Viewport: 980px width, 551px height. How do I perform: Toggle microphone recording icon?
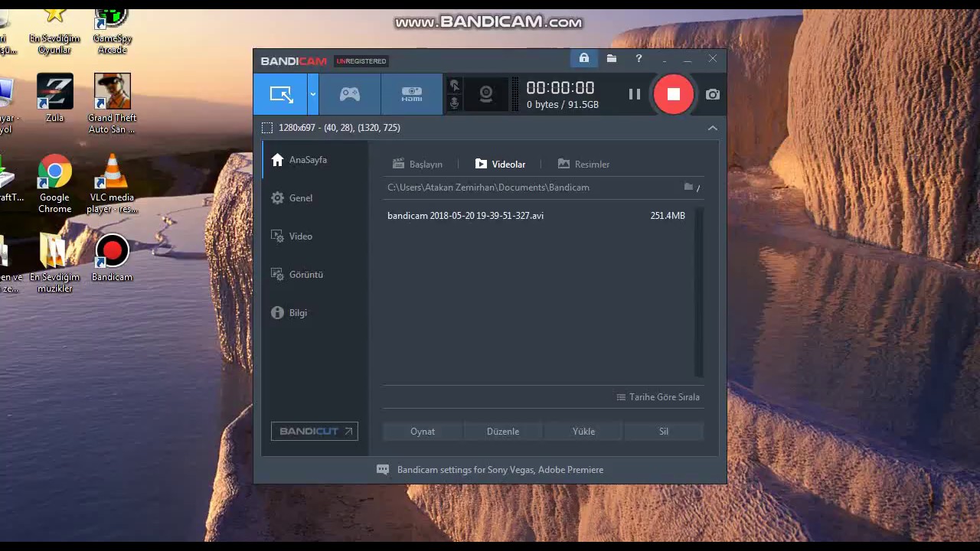[454, 103]
